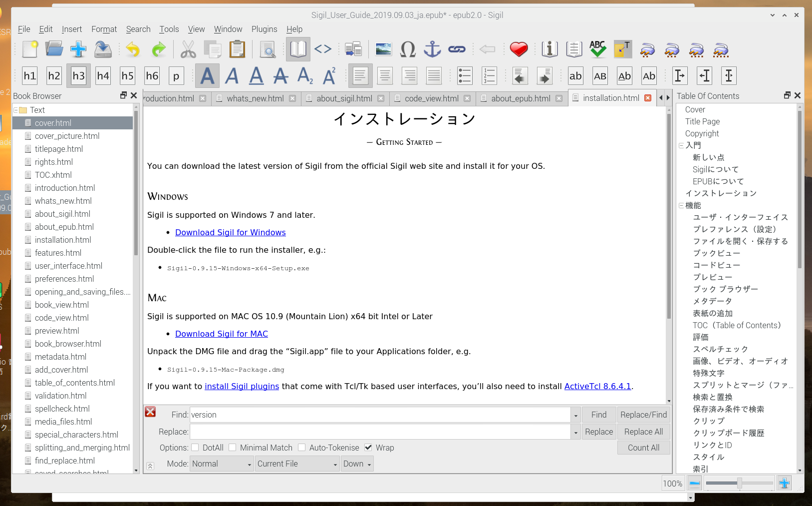The height and width of the screenshot is (506, 812).
Task: Follow the ActiveTcl 8.6.4.1 link
Action: [x=598, y=386]
